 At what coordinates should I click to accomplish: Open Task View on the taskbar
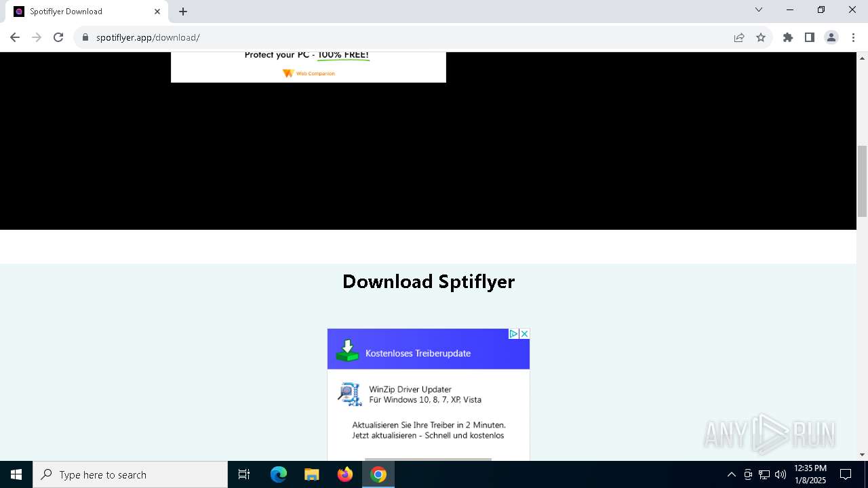coord(244,474)
